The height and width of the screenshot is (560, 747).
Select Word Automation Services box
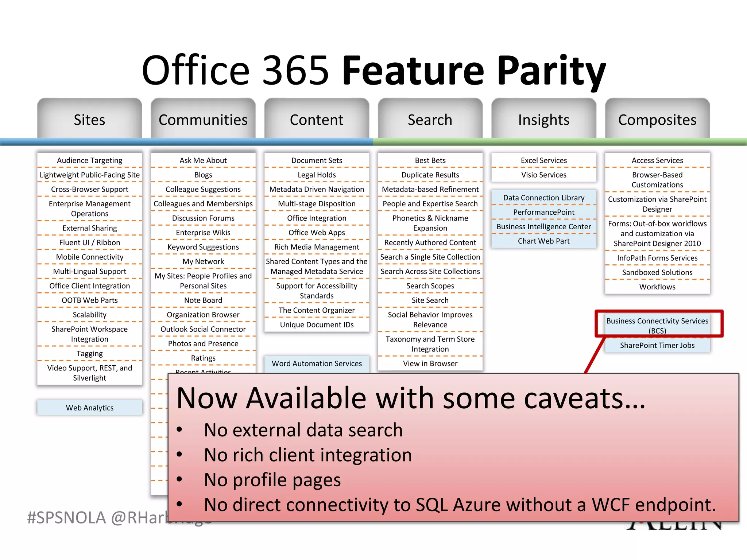[317, 363]
